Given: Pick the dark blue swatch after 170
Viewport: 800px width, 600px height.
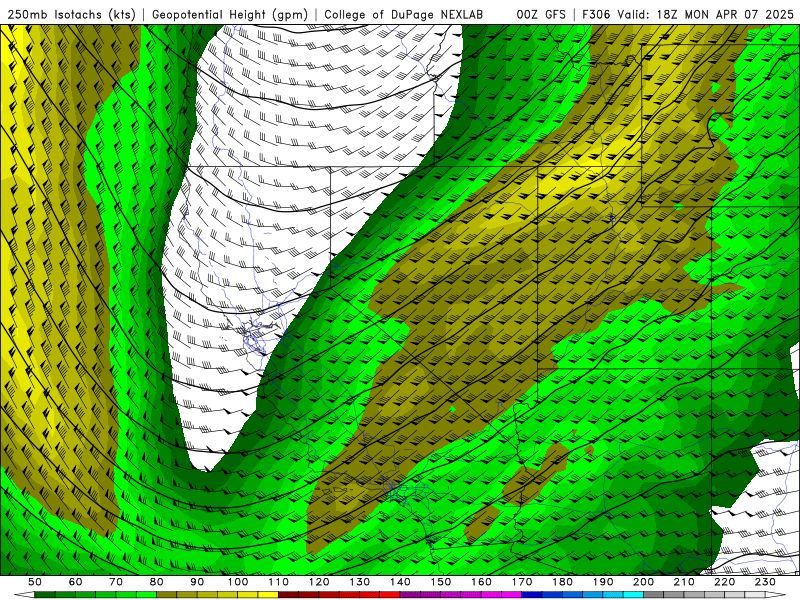Looking at the screenshot, I should [x=531, y=595].
